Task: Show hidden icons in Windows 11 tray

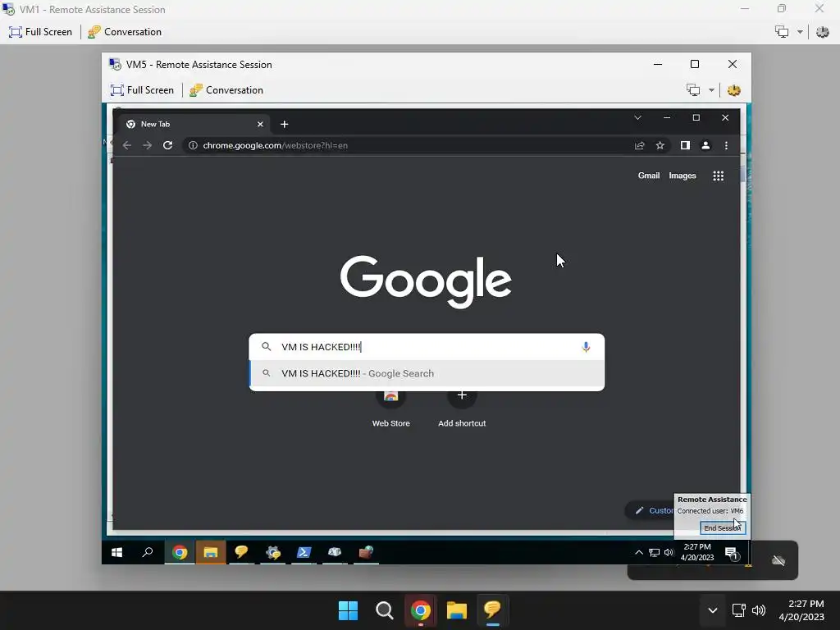Action: pyautogui.click(x=713, y=610)
